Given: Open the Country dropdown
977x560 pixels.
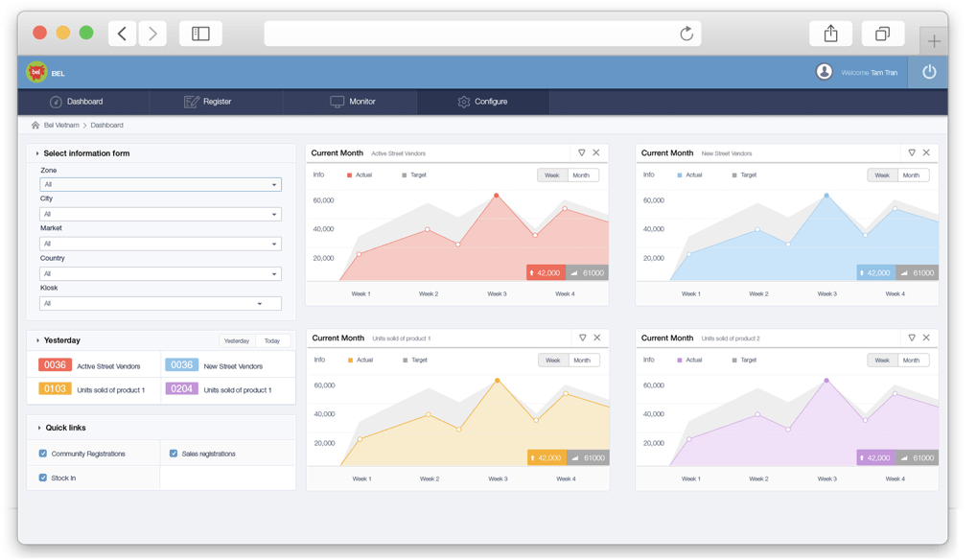Looking at the screenshot, I should 160,273.
